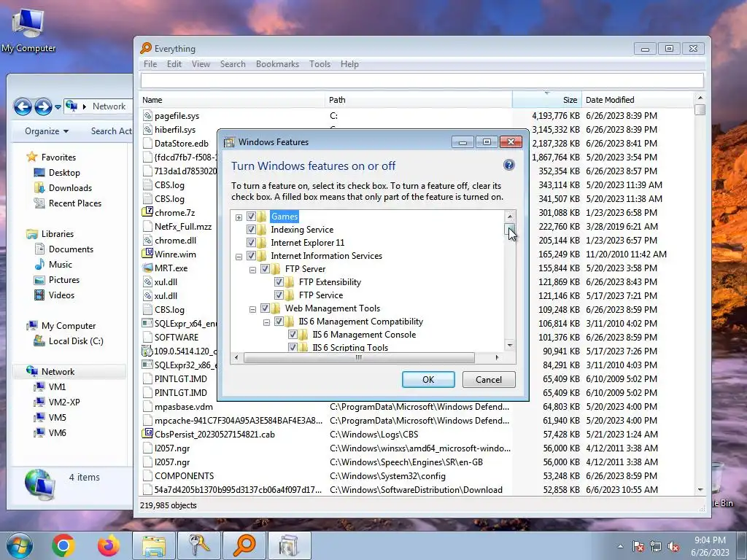Click the taskbar clock showing 9:04 PM
The image size is (747, 560).
click(x=710, y=546)
